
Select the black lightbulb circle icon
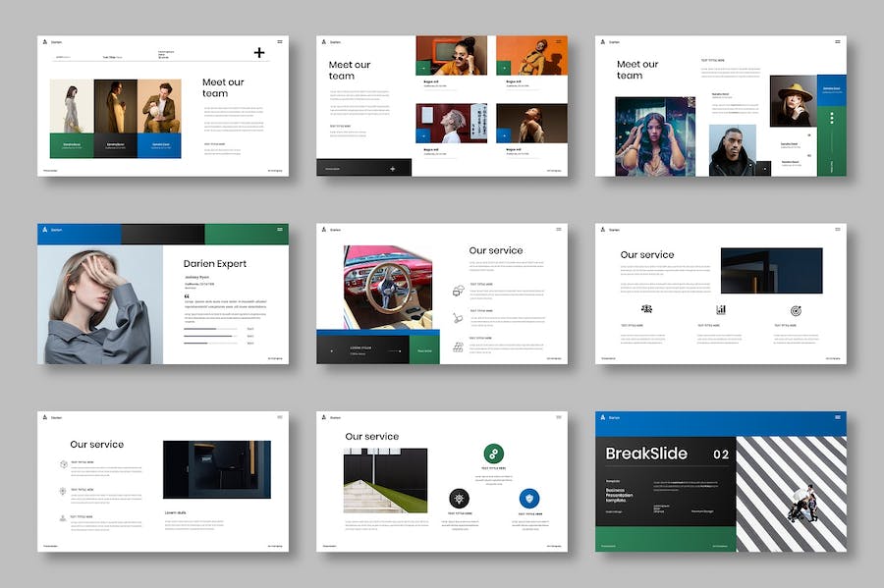coord(459,498)
